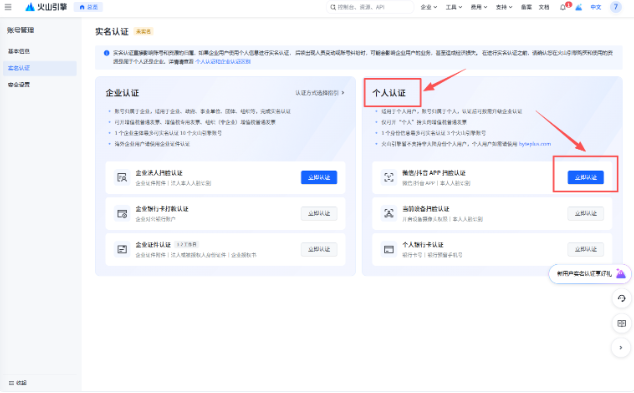Viewport: 634px width, 393px height.
Task: Select 基本信息 in the sidebar
Action: click(x=40, y=51)
